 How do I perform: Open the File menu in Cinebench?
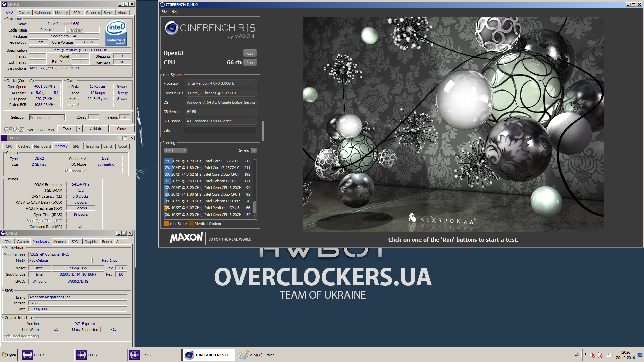(164, 12)
